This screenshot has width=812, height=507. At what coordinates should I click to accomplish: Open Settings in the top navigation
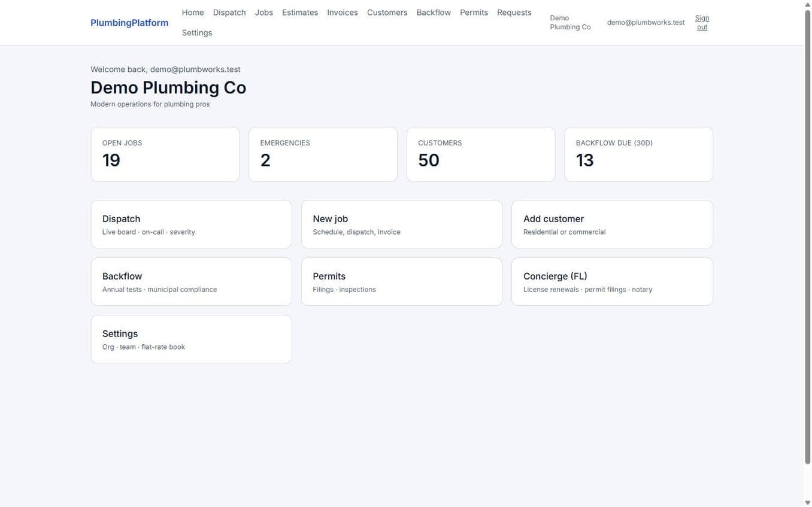pyautogui.click(x=197, y=33)
